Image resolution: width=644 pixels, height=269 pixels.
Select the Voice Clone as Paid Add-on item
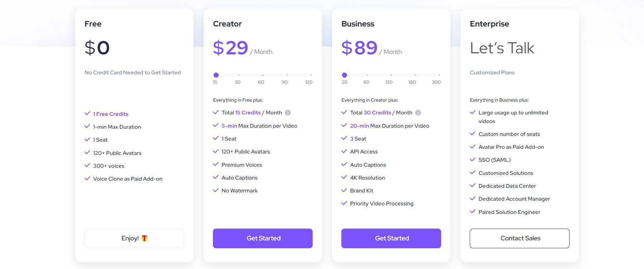tap(127, 178)
